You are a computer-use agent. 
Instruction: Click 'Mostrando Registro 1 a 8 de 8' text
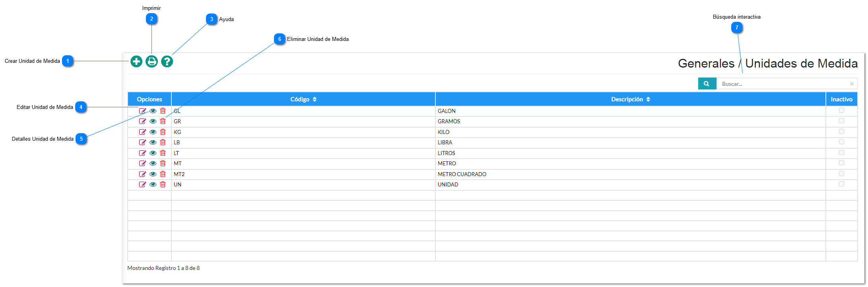[x=163, y=268]
